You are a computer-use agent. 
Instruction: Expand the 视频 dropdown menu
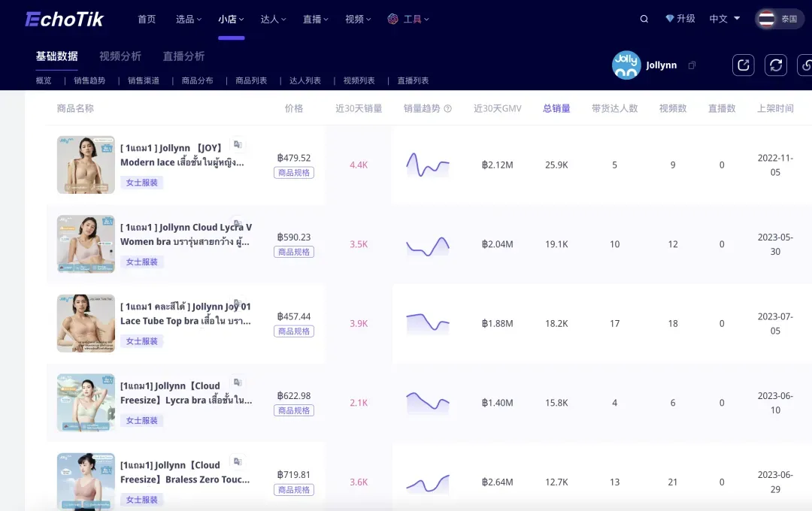coord(358,19)
